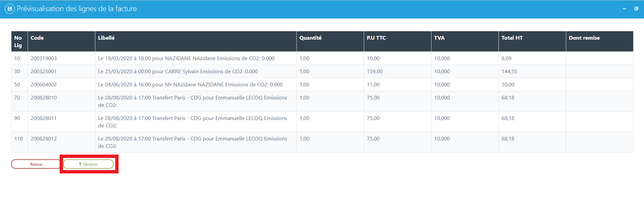Click the P.U TTC column header
Screen dimensions: 644x203
(376, 38)
